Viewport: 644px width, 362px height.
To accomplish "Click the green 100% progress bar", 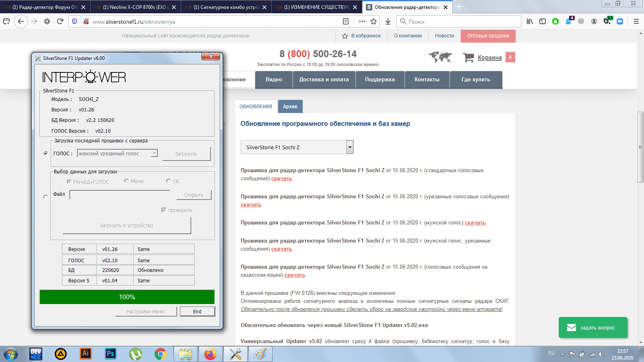I will pos(127,297).
